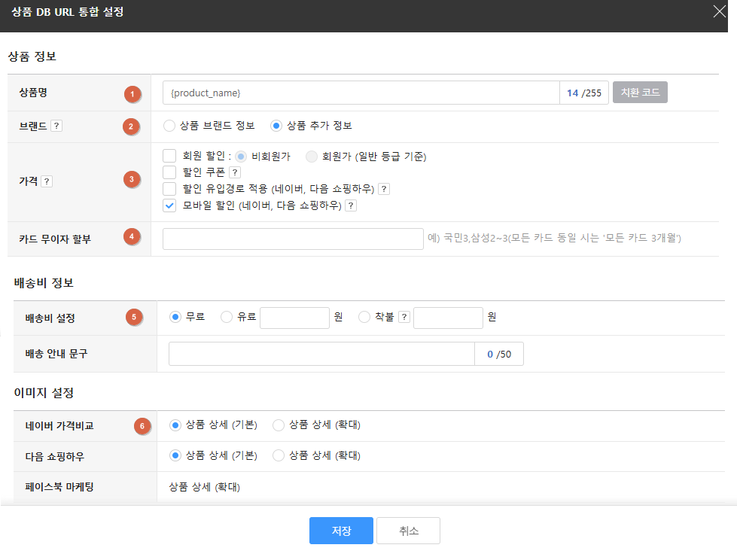The width and height of the screenshot is (737, 560).
Task: Check the 할인 쿠폰 option
Action: 169,172
